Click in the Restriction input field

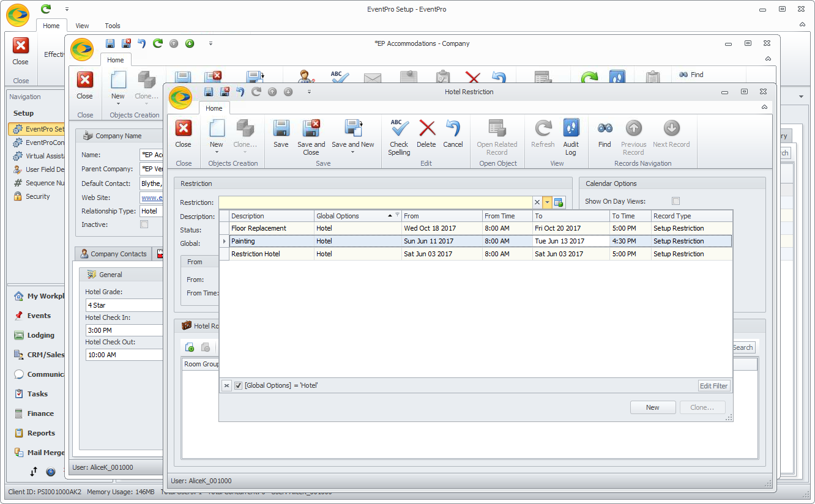(375, 202)
